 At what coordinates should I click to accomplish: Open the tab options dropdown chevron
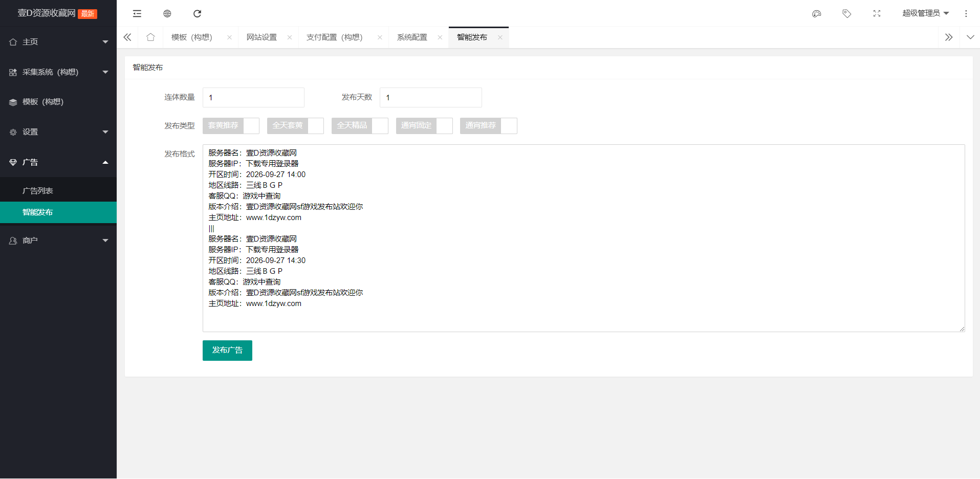[x=970, y=37]
